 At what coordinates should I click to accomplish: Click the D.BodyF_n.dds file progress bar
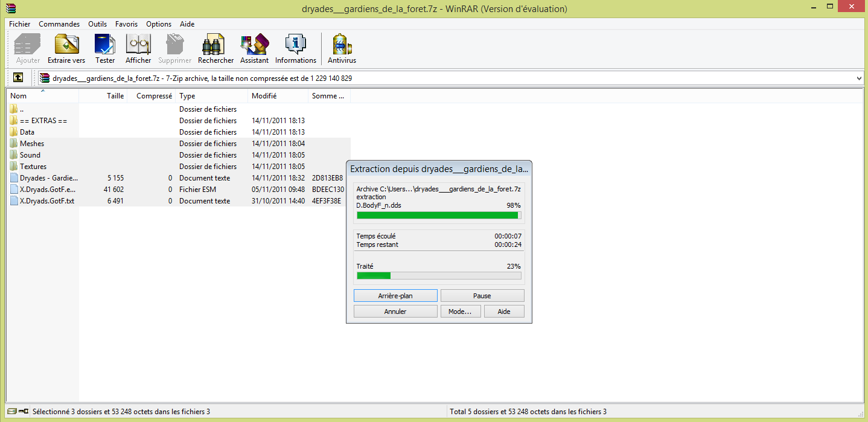439,216
